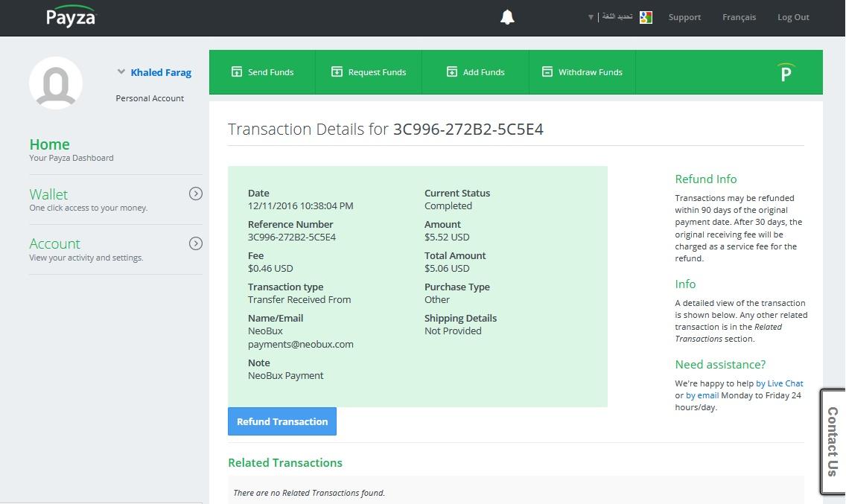
Task: Open the Contact Us side tab
Action: pyautogui.click(x=832, y=441)
